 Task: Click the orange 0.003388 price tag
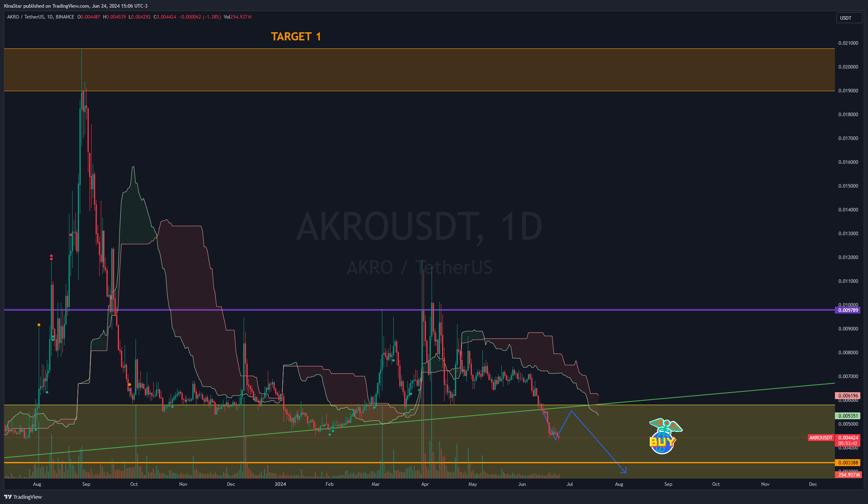click(848, 463)
